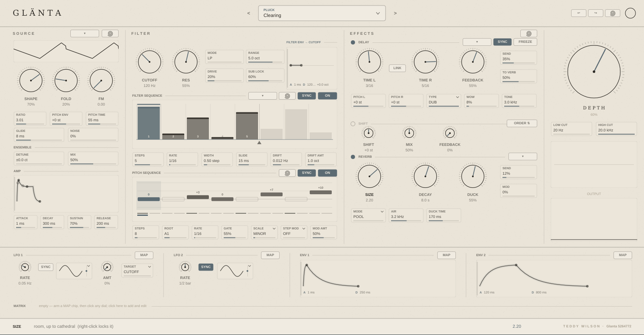Enable the Shift effect circle toggle

353,124
